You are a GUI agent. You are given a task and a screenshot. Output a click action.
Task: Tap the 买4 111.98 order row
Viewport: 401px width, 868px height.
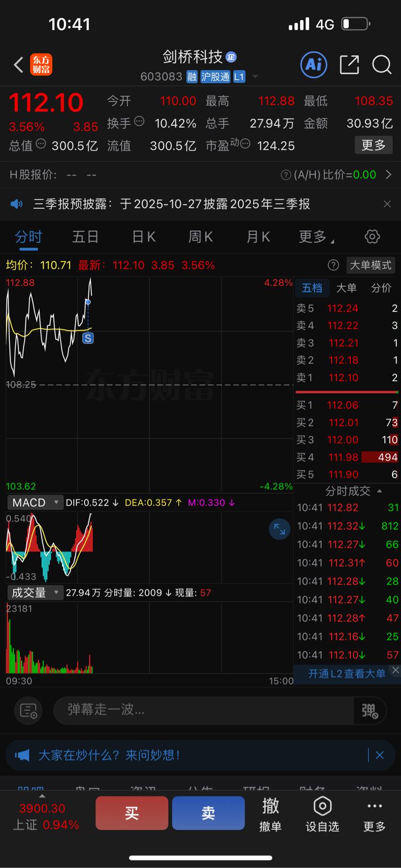point(347,458)
